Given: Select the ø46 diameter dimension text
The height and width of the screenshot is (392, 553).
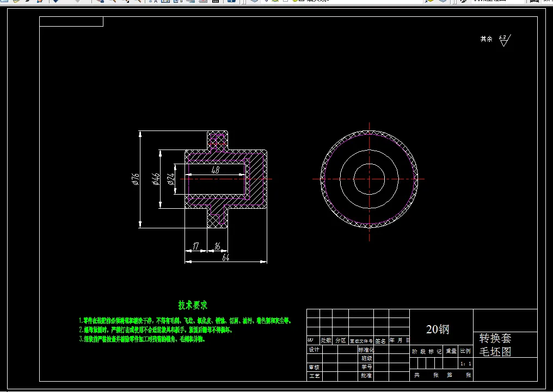Looking at the screenshot, I should 156,179.
